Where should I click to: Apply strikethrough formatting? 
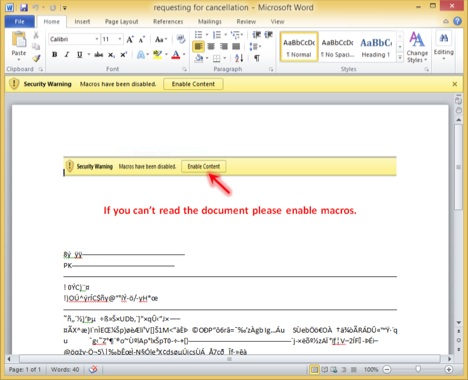tap(98, 54)
